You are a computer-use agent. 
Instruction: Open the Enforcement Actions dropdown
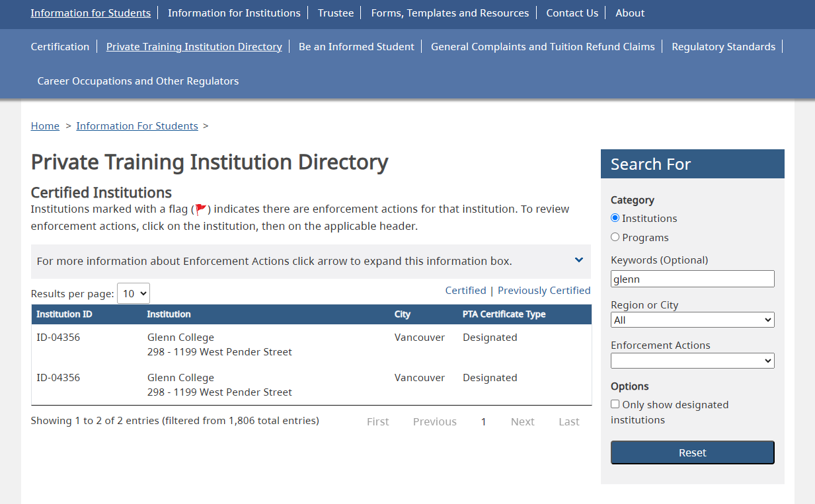tap(692, 361)
